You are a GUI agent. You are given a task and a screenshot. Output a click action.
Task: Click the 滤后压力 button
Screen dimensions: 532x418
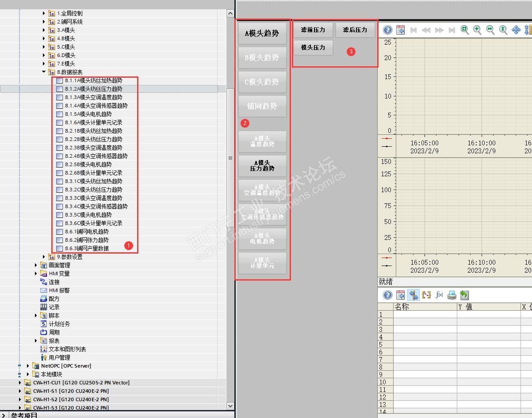[x=355, y=30]
